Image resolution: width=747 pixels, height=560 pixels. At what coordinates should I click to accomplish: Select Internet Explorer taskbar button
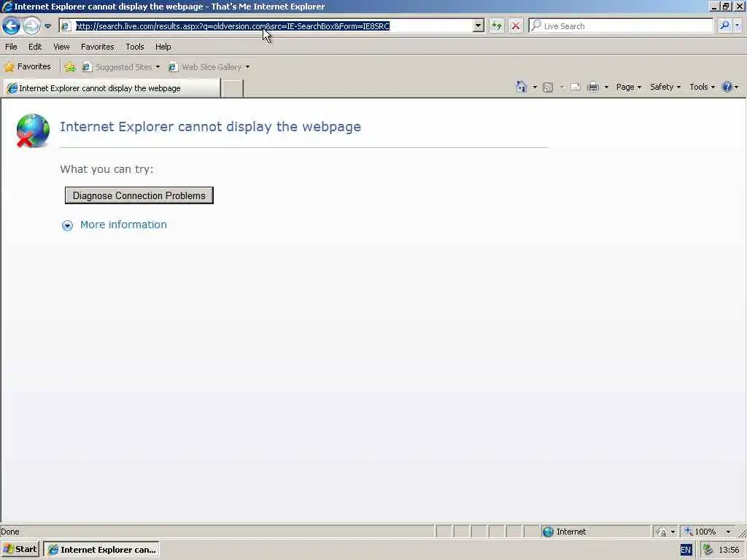pyautogui.click(x=101, y=550)
